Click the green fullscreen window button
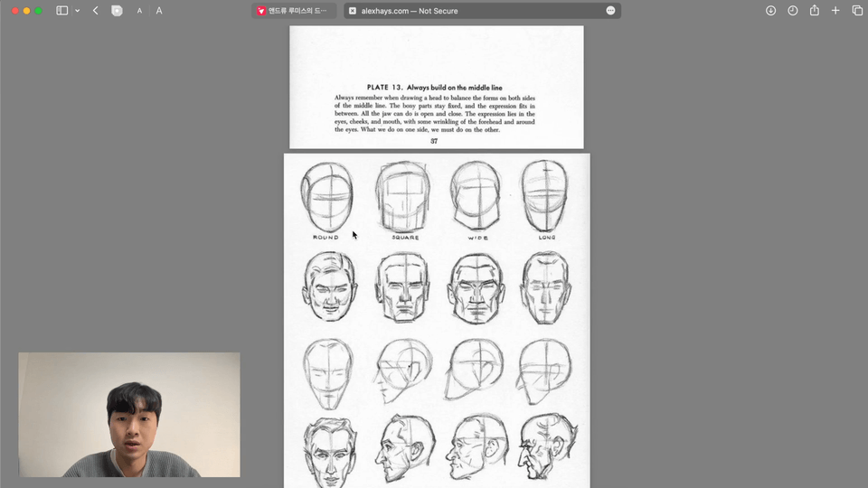The height and width of the screenshot is (488, 868). pos(38,11)
